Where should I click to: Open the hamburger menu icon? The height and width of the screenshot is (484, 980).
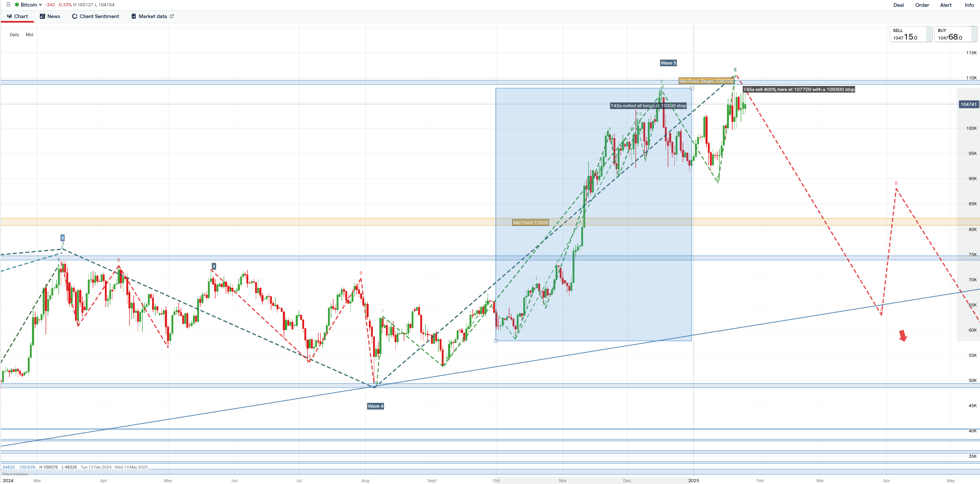(x=8, y=4)
